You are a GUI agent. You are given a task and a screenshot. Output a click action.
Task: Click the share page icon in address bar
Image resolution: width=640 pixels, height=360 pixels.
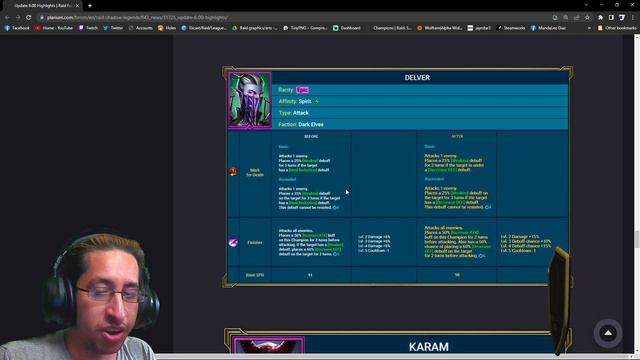point(576,18)
